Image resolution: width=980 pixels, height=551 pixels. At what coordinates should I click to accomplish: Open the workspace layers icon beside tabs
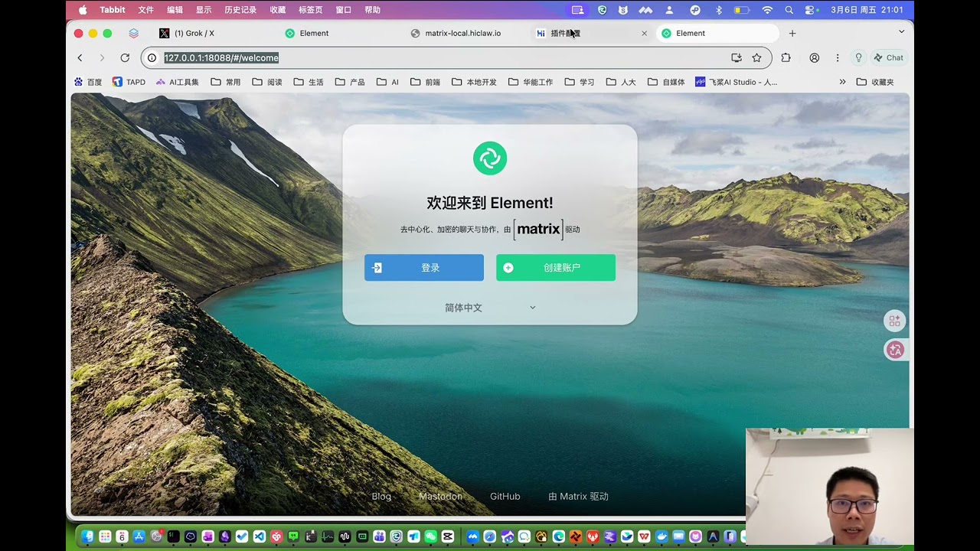(134, 33)
